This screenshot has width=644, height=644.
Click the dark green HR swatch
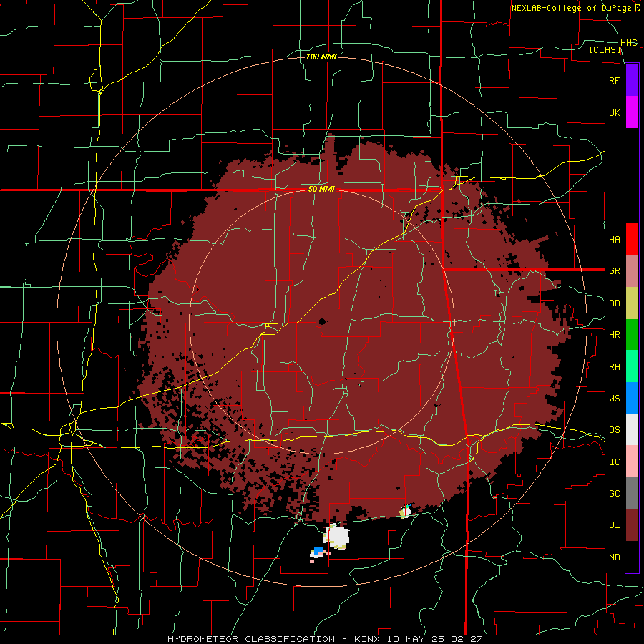632,334
